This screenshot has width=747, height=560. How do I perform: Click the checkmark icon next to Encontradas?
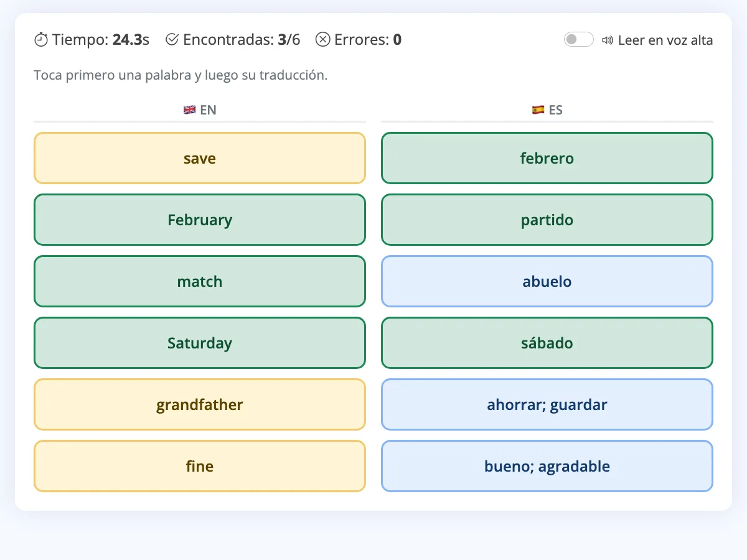click(172, 40)
